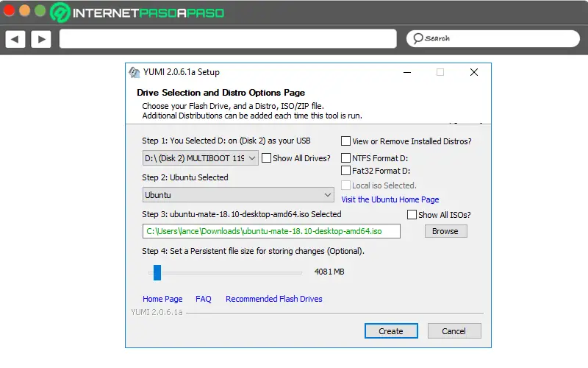Open Recommended Flash Drives link
The height and width of the screenshot is (368, 588).
coord(273,299)
